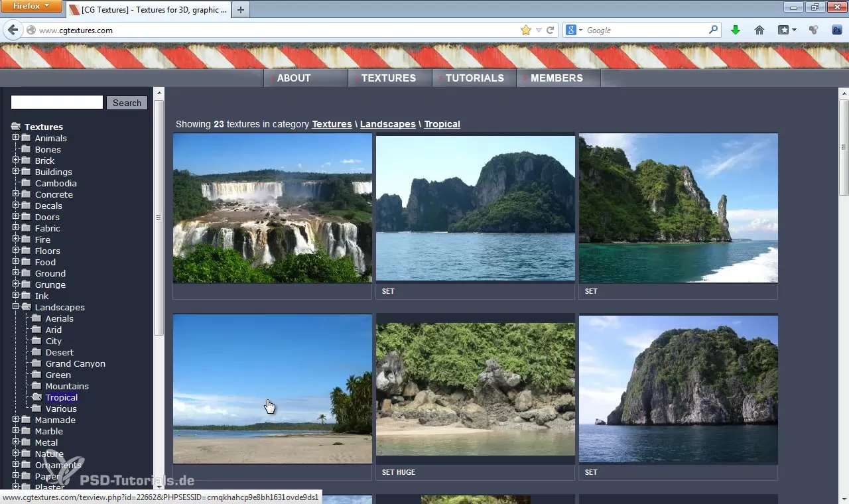Image resolution: width=849 pixels, height=504 pixels.
Task: Expand the Buildings category plus box
Action: pyautogui.click(x=16, y=172)
